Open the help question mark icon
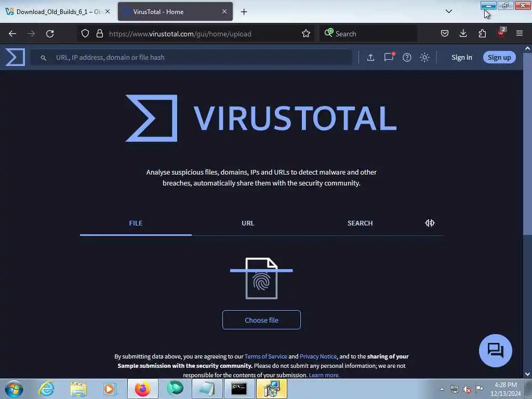532x399 pixels. tap(407, 57)
